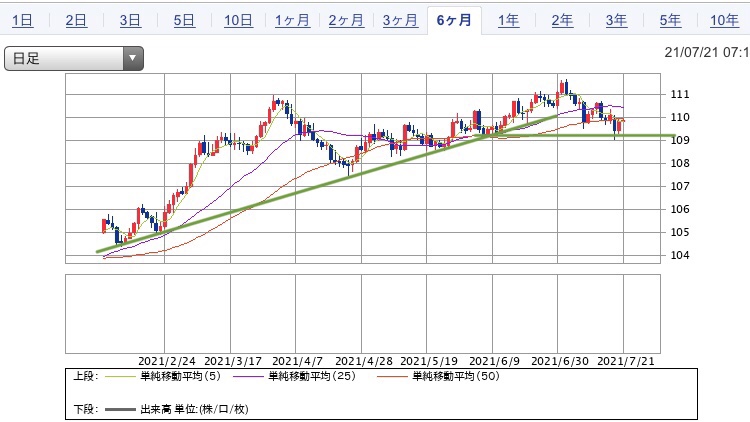The width and height of the screenshot is (750, 422).
Task: Select the 1日 time range tab
Action: point(22,21)
